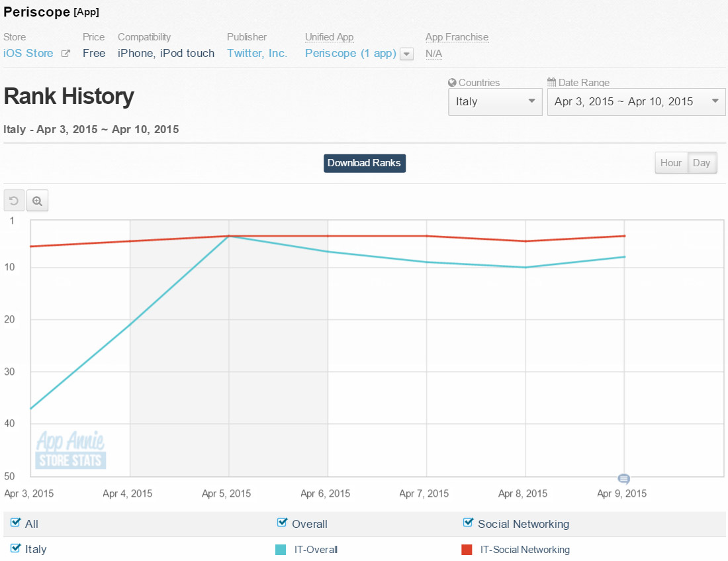Toggle the Overall category checkbox
The width and height of the screenshot is (728, 561).
(x=283, y=523)
